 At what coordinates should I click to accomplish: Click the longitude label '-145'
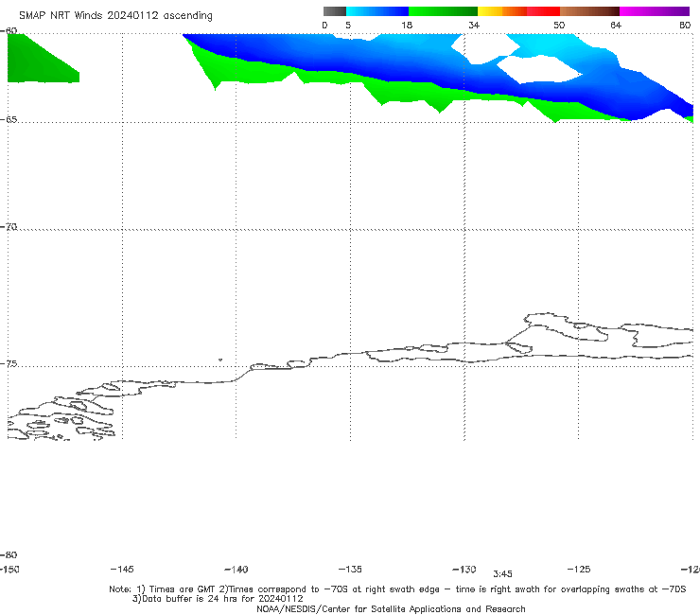pyautogui.click(x=122, y=569)
